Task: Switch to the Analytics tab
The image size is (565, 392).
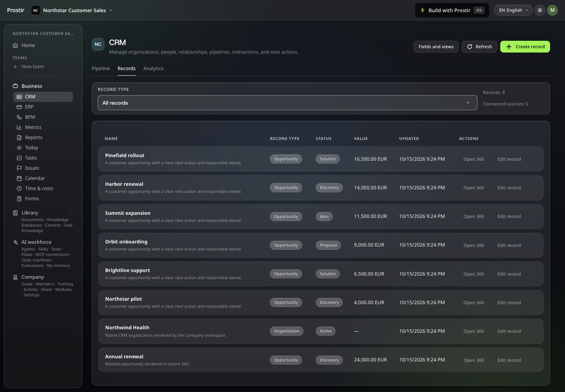Action: click(153, 69)
